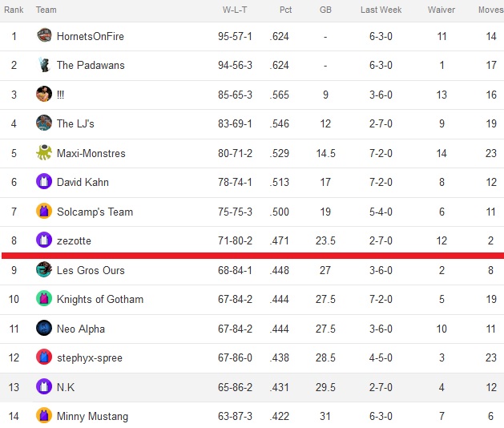Select Knights of Gotham green jersey icon
The width and height of the screenshot is (504, 428).
pyautogui.click(x=44, y=298)
